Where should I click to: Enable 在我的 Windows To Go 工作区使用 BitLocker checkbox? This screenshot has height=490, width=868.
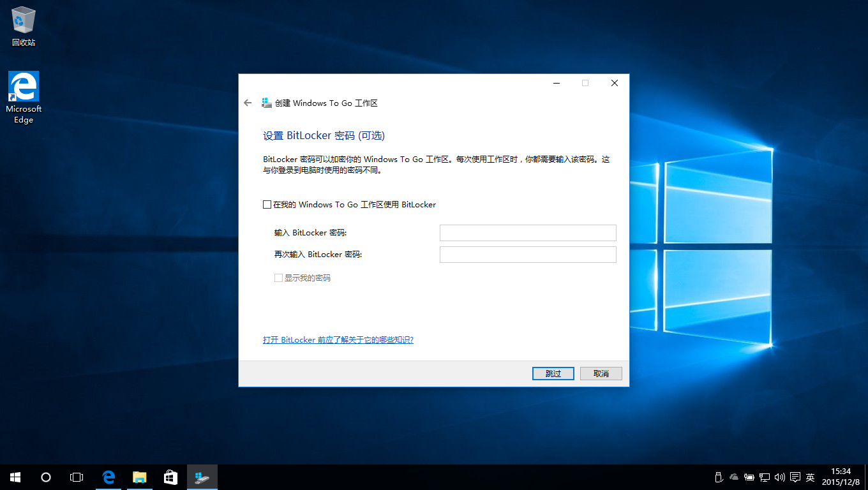pyautogui.click(x=267, y=205)
